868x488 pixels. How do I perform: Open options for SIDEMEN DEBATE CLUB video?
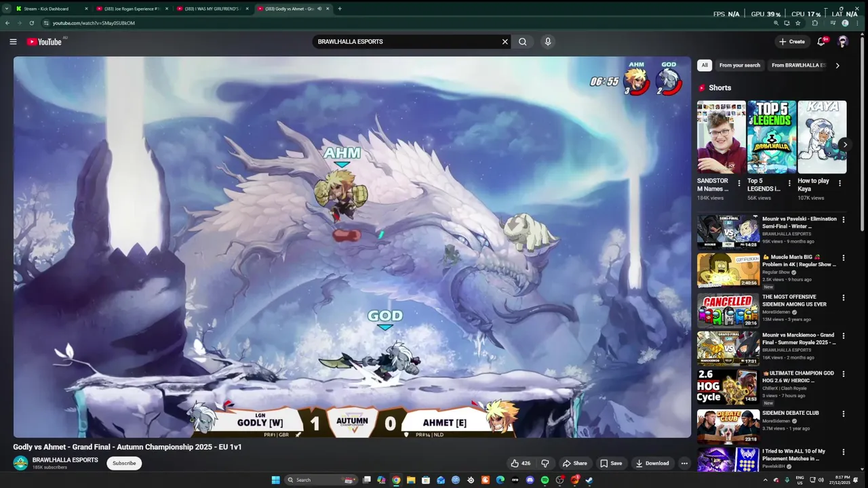click(x=844, y=413)
